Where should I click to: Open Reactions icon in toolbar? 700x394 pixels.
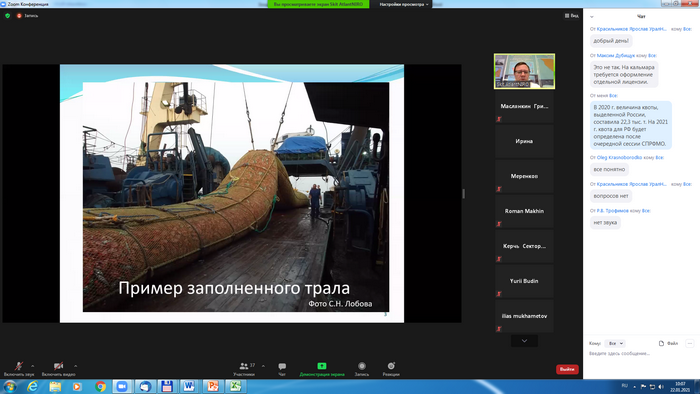(x=391, y=366)
